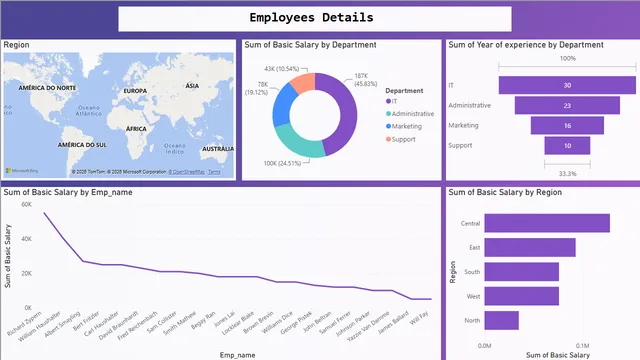Select the Marketing funnel bar showing 16
This screenshot has height=360, width=640.
click(567, 125)
